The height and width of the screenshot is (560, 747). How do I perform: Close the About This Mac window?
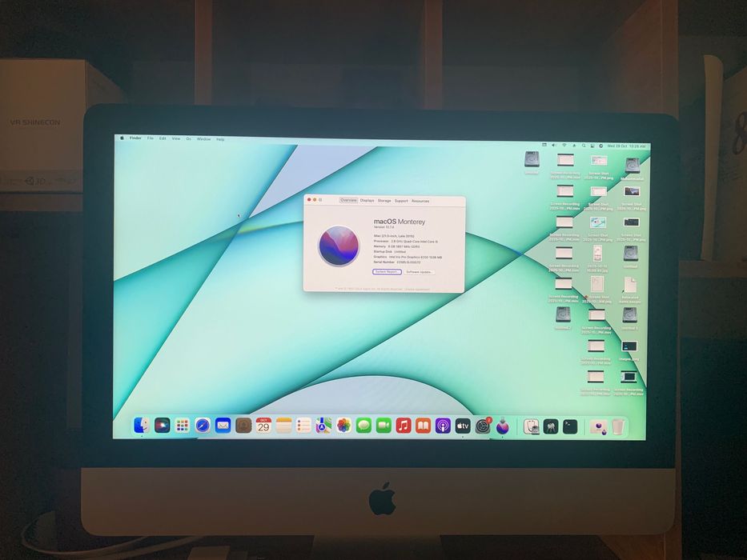click(x=309, y=199)
